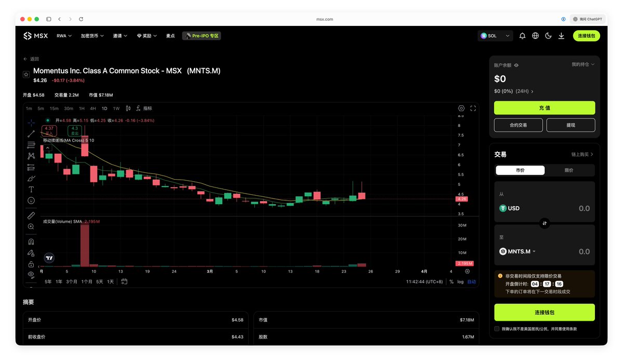Click 连接钱包 in the top header

(587, 36)
